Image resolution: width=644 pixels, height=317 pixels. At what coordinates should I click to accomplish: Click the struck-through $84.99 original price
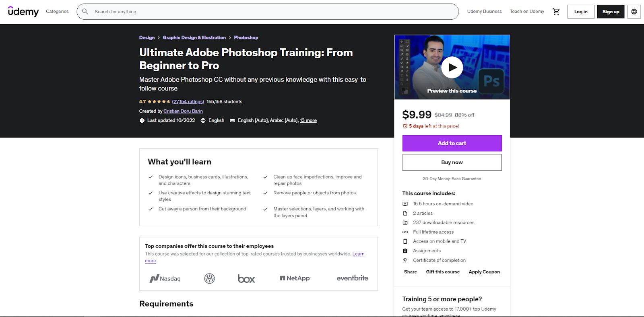(443, 115)
